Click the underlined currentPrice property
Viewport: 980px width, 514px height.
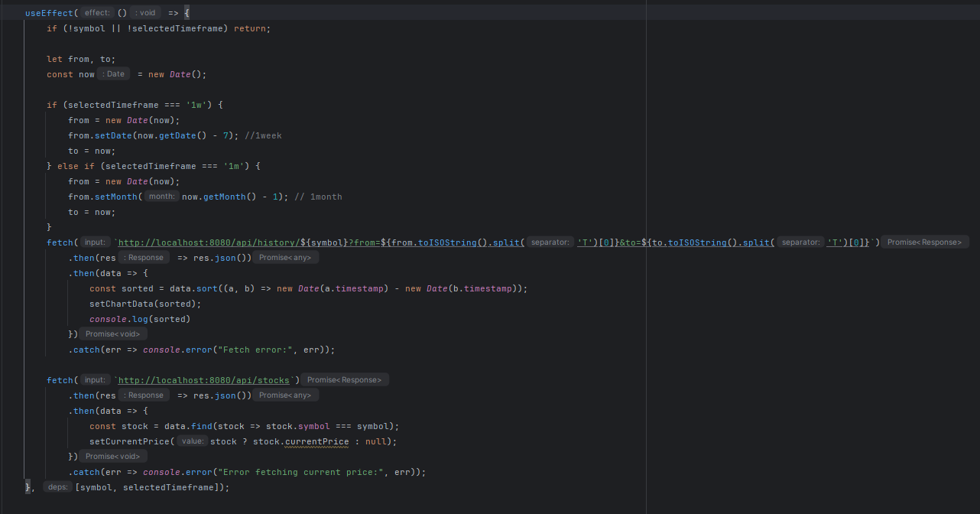[x=316, y=441]
